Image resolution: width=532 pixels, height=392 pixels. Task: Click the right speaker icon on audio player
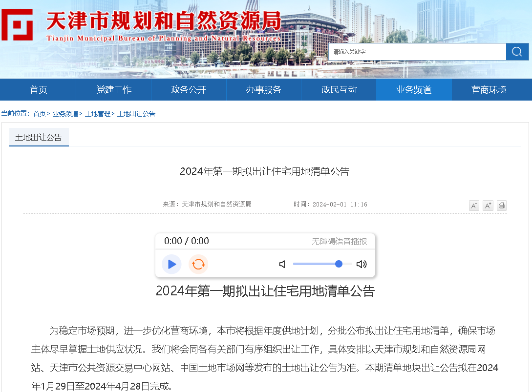361,264
